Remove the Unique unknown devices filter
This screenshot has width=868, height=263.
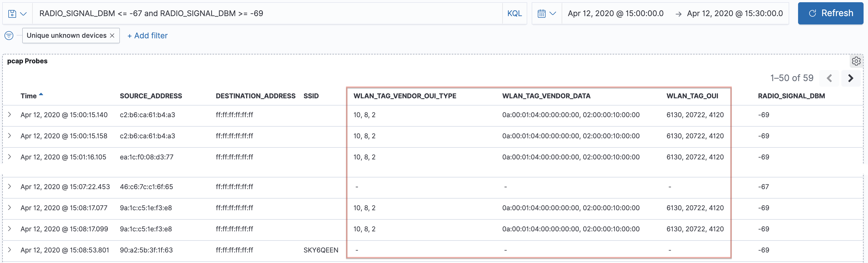tap(112, 35)
